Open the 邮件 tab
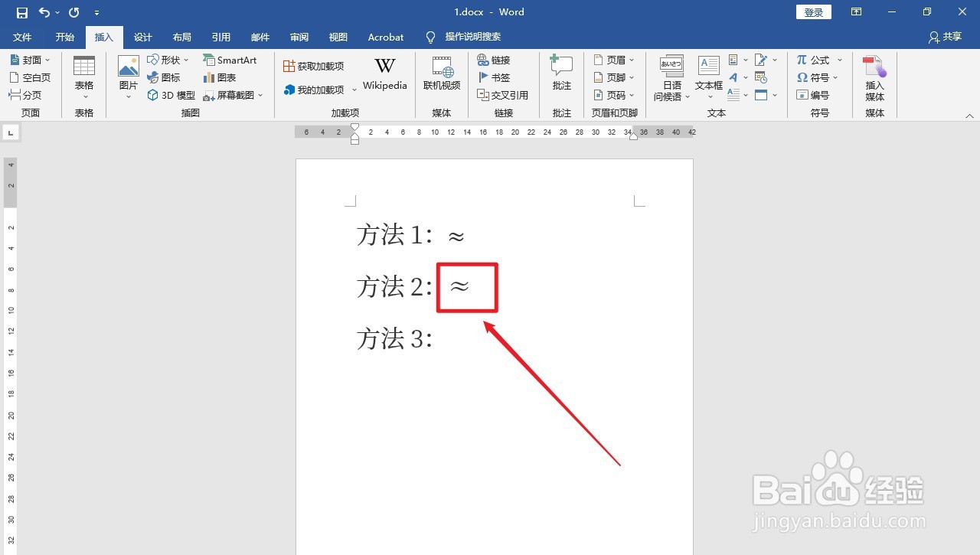 point(260,37)
